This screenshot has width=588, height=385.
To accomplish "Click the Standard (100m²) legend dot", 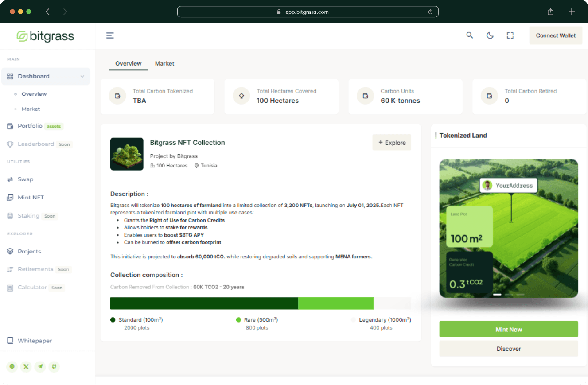I will [113, 320].
